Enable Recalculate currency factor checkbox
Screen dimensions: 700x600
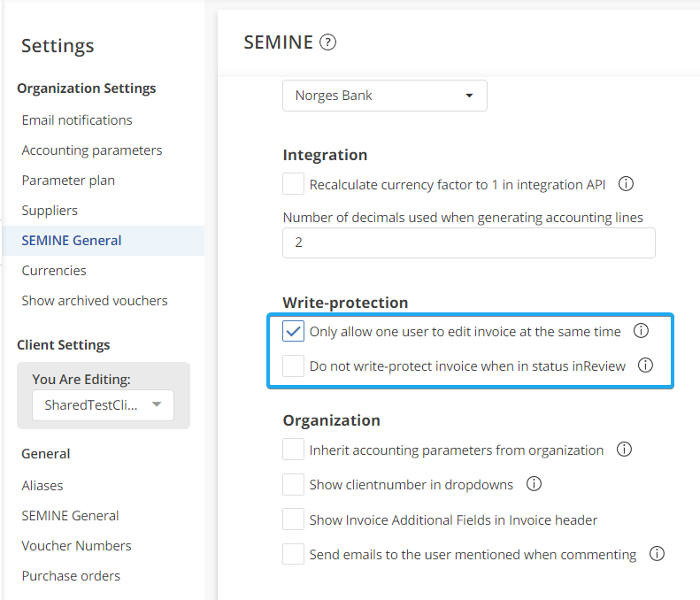pyautogui.click(x=294, y=184)
